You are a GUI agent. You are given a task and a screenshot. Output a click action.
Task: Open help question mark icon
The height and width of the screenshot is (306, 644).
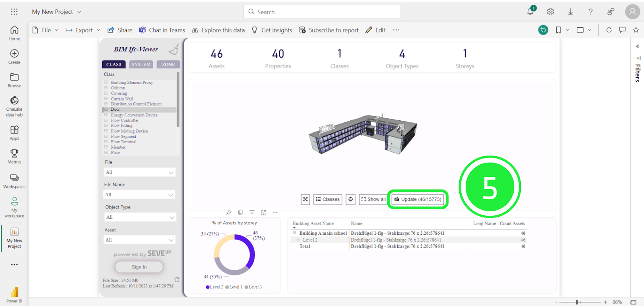(591, 12)
